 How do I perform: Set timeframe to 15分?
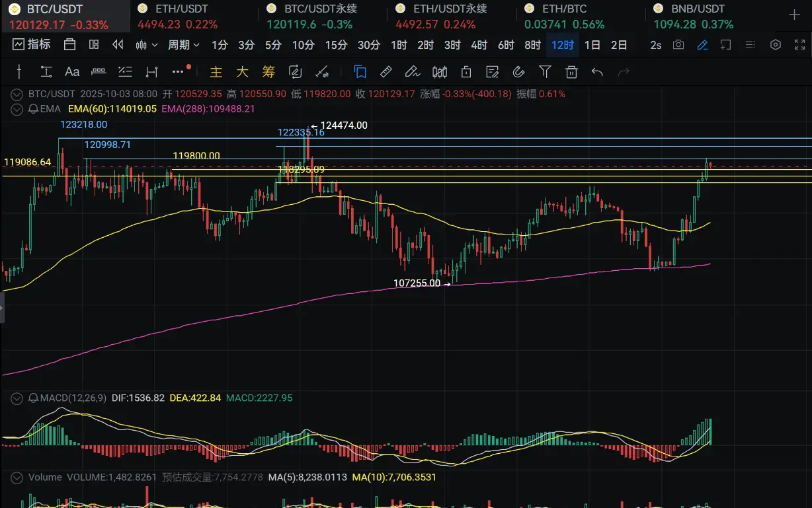point(336,45)
